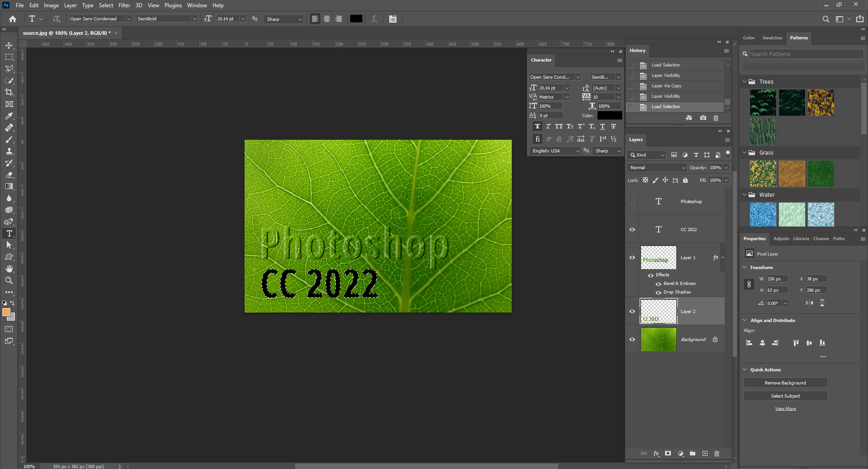This screenshot has width=868, height=469.
Task: Select the Polygonal Lasso tool
Action: point(9,69)
